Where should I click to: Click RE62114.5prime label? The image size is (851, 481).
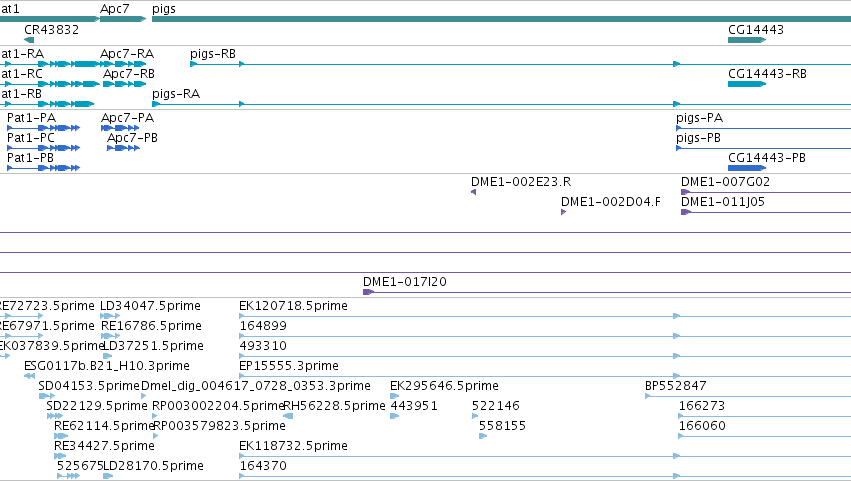[x=104, y=426]
